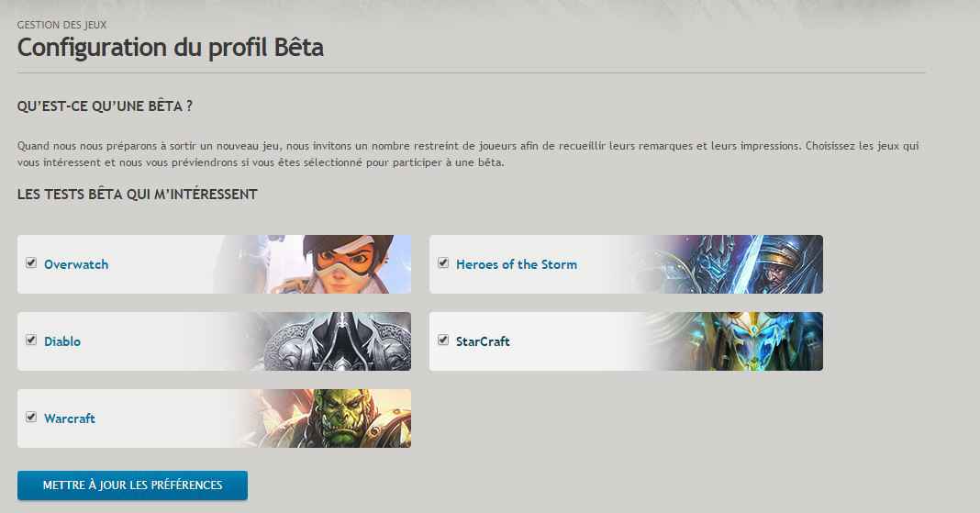Click the Heroes of the Storm label
The image size is (980, 513).
point(517,264)
